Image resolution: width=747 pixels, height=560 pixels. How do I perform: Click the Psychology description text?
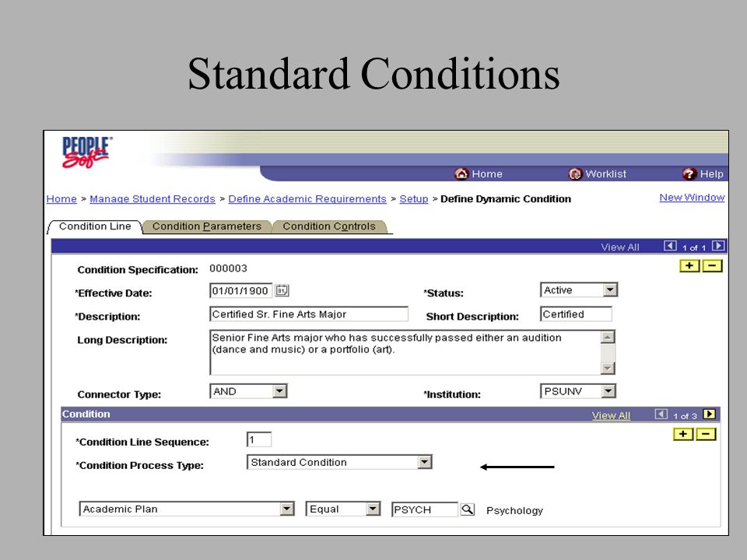click(x=514, y=510)
